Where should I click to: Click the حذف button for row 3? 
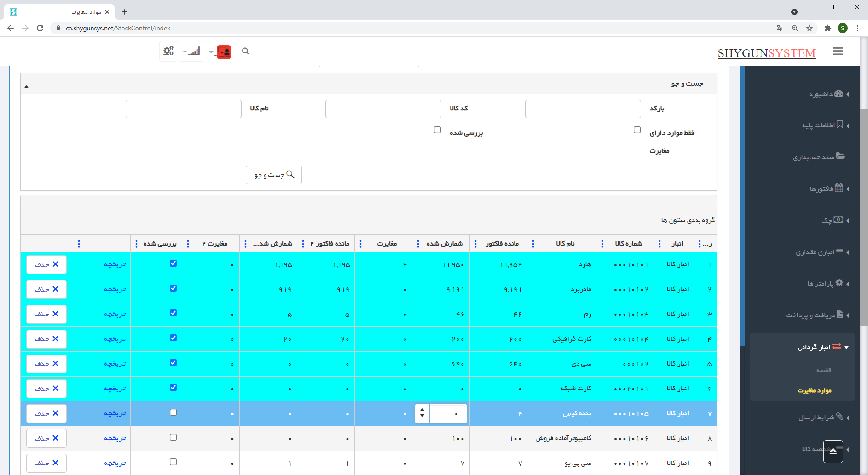tap(46, 314)
